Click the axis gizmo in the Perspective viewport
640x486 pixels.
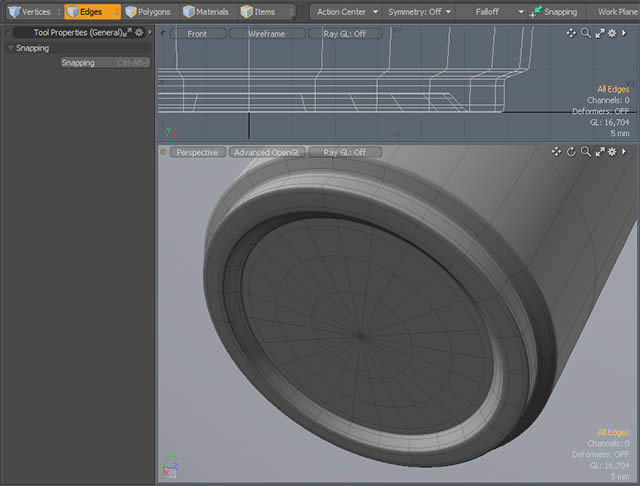(x=170, y=467)
